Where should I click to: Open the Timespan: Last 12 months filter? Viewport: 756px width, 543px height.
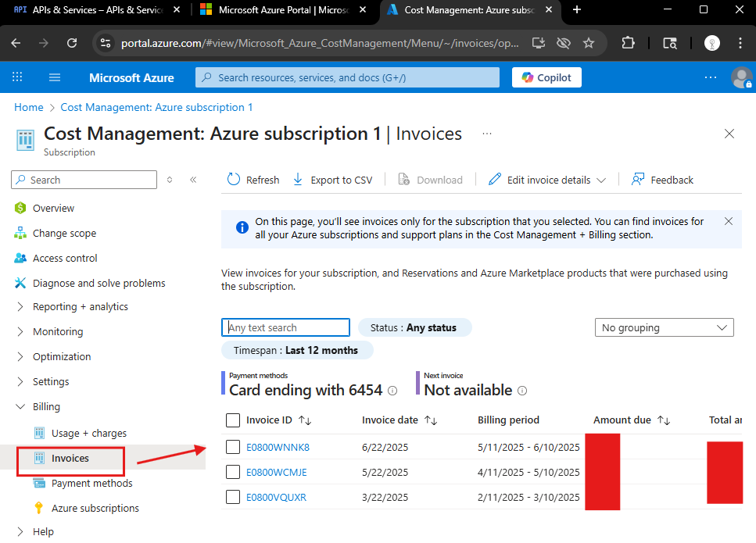pos(297,350)
